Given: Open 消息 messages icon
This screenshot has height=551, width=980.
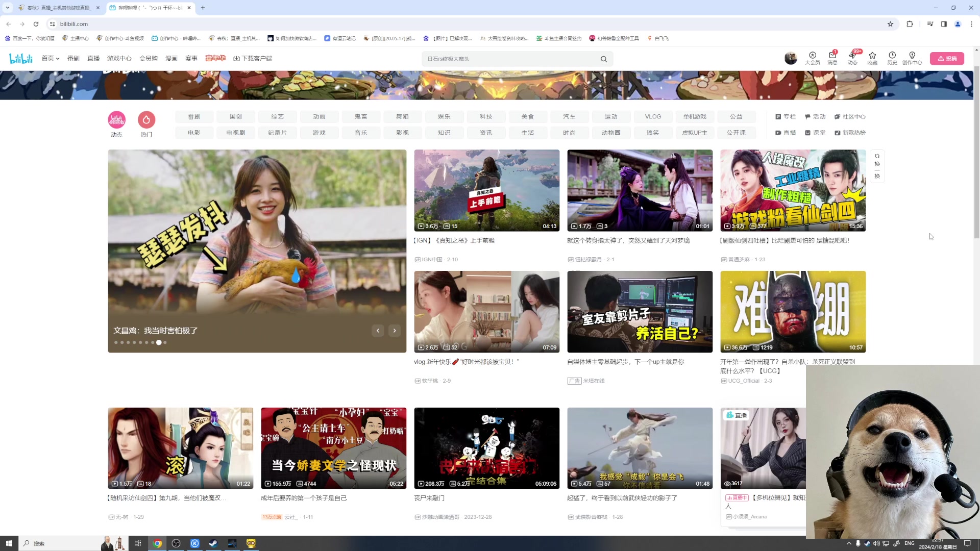Looking at the screenshot, I should click(832, 58).
